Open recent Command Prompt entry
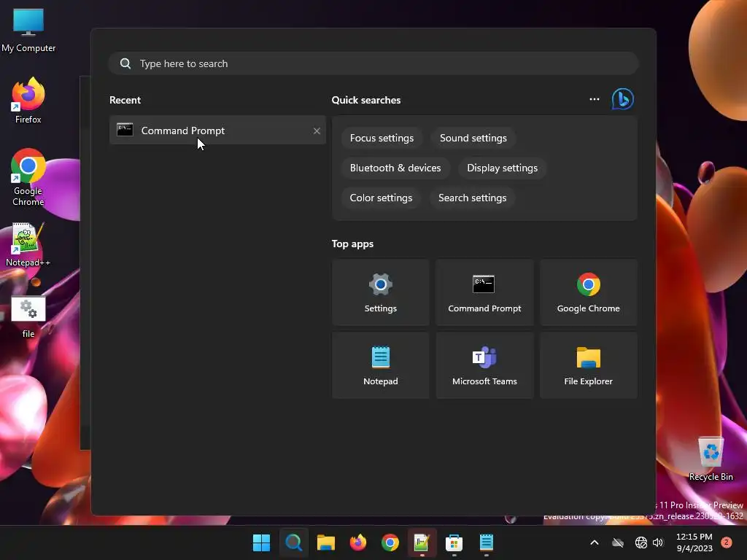 click(217, 130)
